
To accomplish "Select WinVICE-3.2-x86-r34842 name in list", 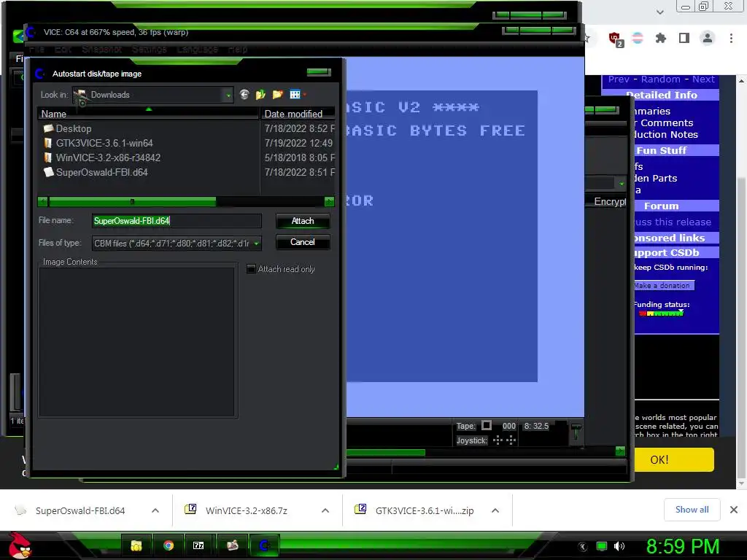I will (x=108, y=157).
